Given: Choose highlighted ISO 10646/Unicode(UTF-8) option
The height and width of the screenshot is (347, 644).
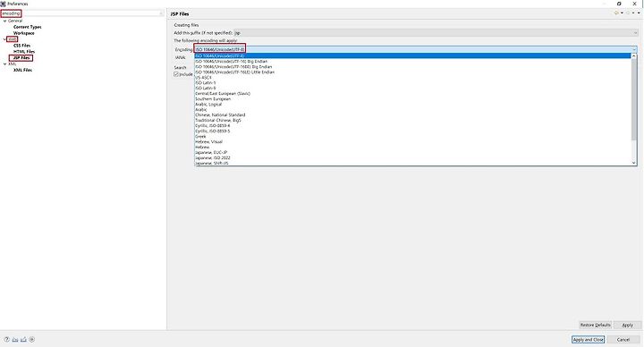Looking at the screenshot, I should [x=412, y=55].
